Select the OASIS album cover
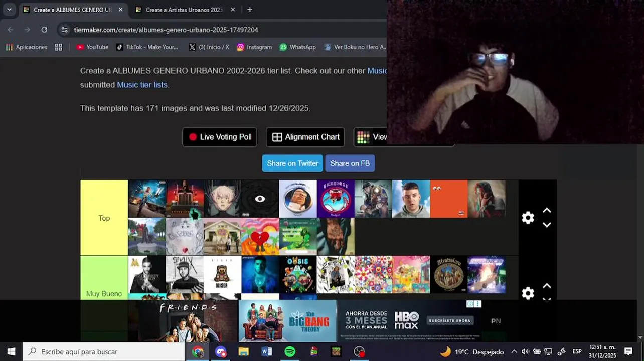This screenshot has height=361, width=644. pos(298,275)
